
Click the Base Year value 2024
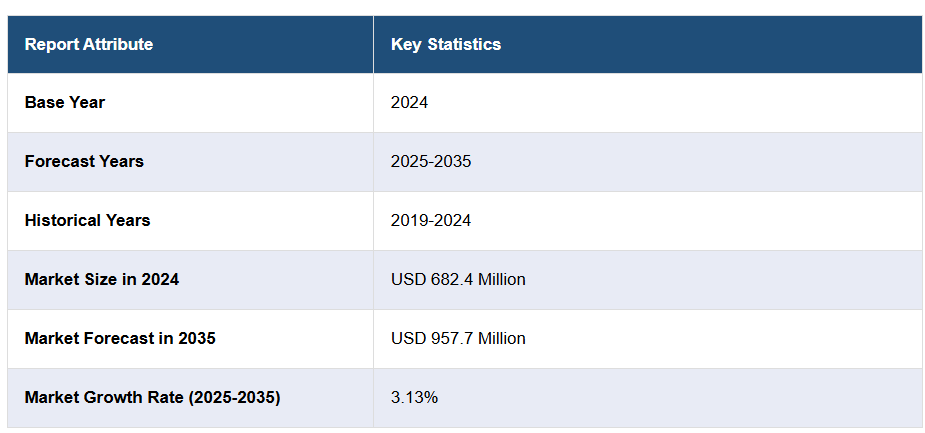409,102
